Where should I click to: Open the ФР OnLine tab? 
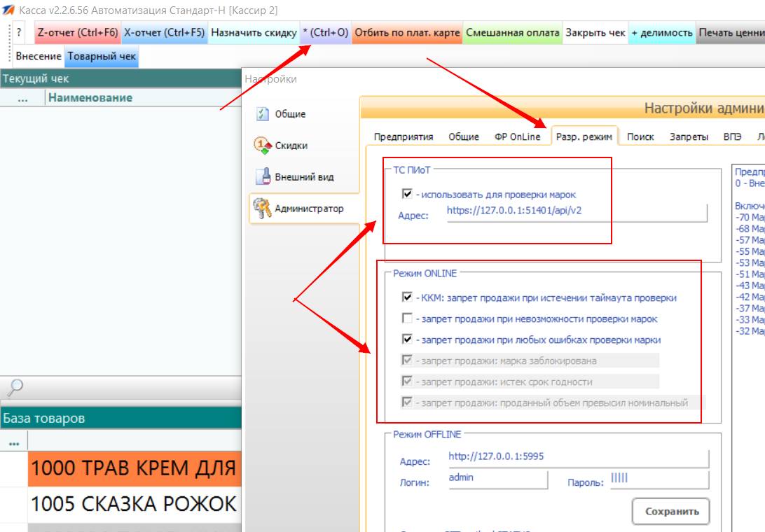pyautogui.click(x=517, y=137)
